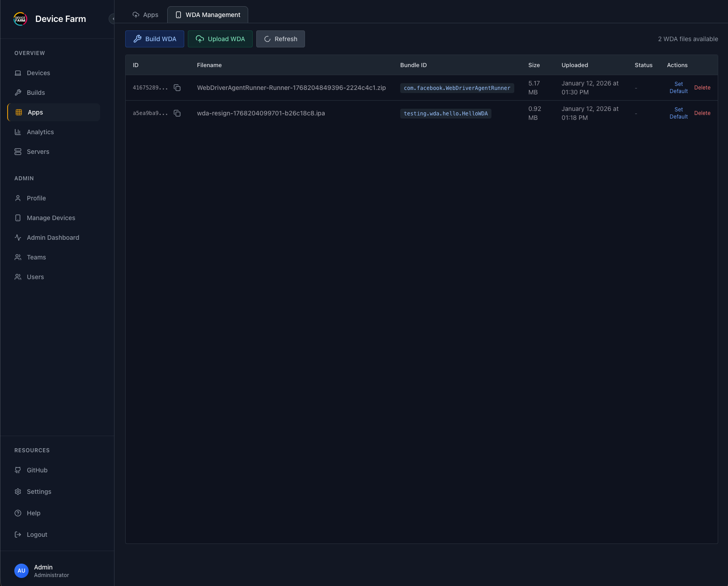Set WebDriverAgentRunner zip as default
The height and width of the screenshot is (586, 728).
pyautogui.click(x=678, y=88)
